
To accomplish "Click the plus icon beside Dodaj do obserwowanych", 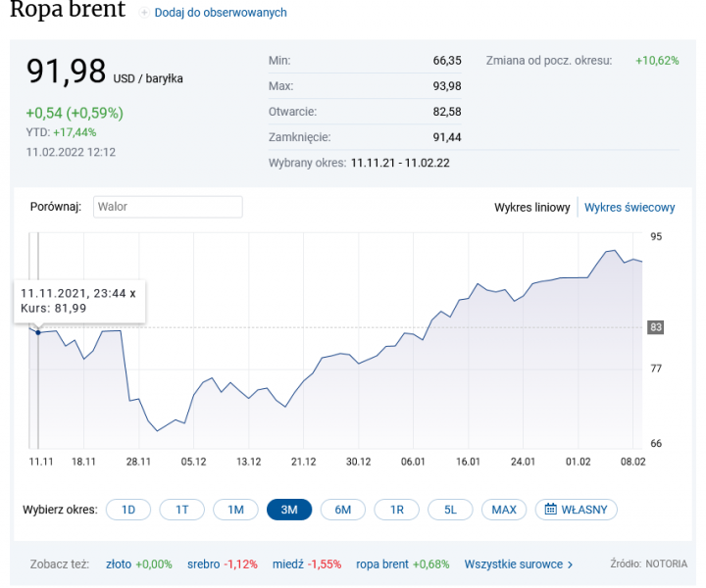I will point(145,13).
